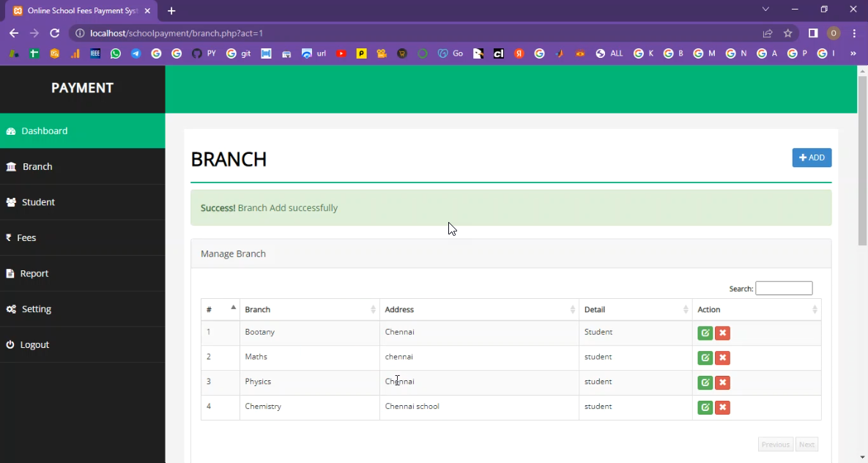This screenshot has height=463, width=868.
Task: Sort table by Detail column
Action: (635, 310)
